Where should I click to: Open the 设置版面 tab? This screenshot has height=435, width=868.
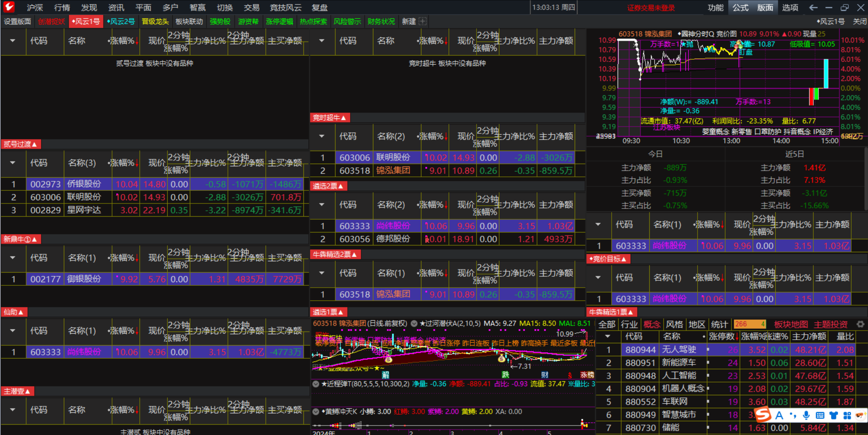[18, 21]
